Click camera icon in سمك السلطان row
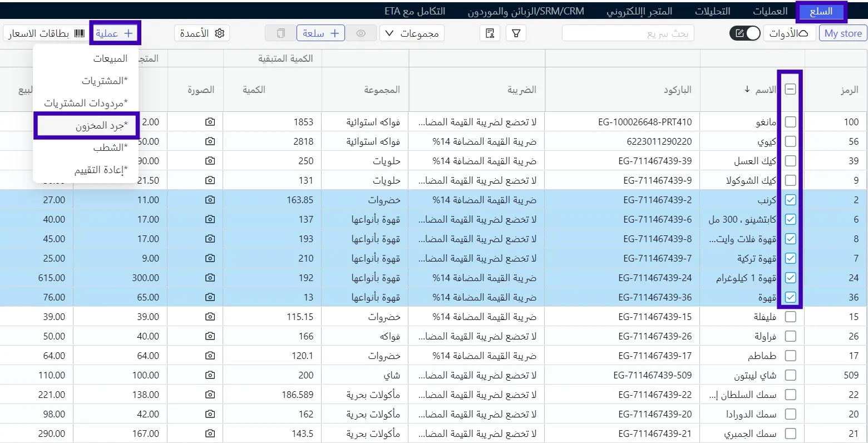868x443 pixels. [x=210, y=395]
